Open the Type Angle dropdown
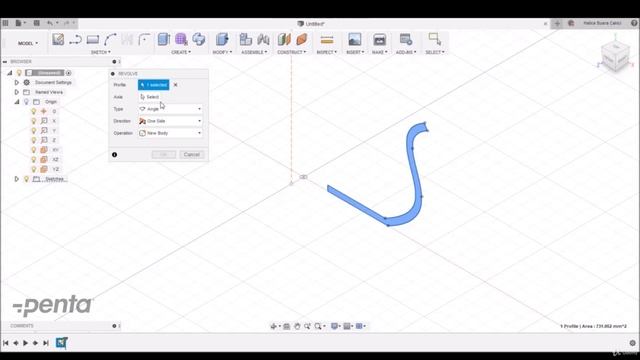 pos(170,109)
